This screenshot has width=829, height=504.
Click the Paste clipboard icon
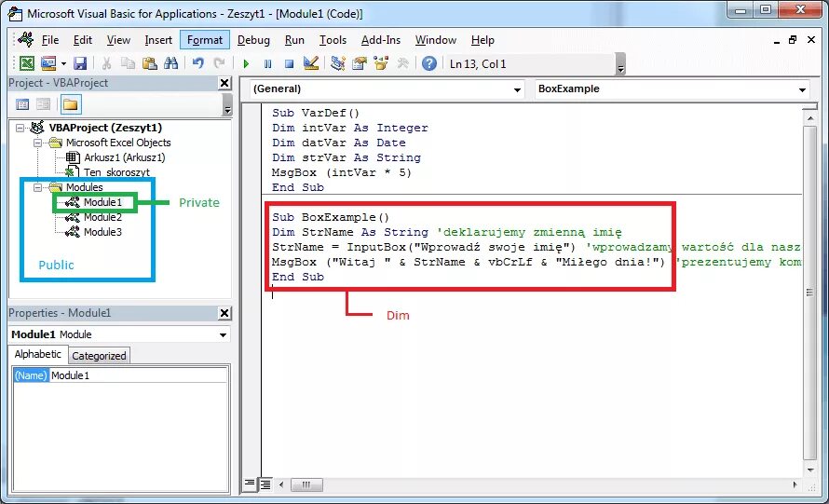coord(150,63)
